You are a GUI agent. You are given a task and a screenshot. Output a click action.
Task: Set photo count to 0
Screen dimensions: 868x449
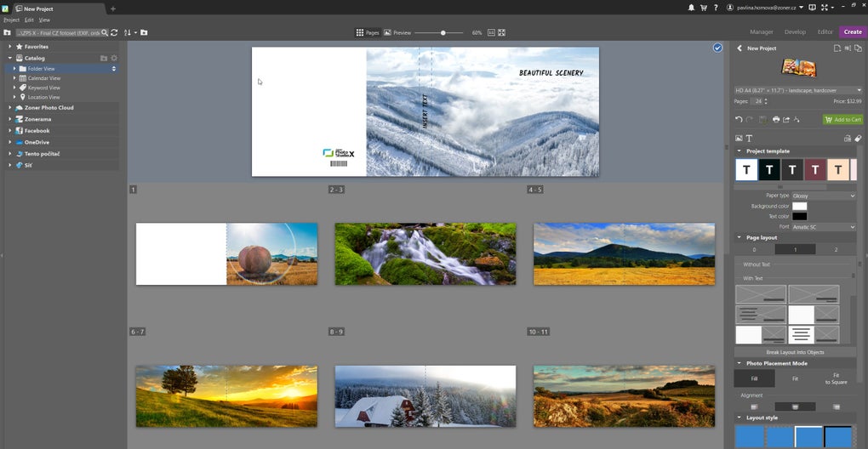[755, 250]
